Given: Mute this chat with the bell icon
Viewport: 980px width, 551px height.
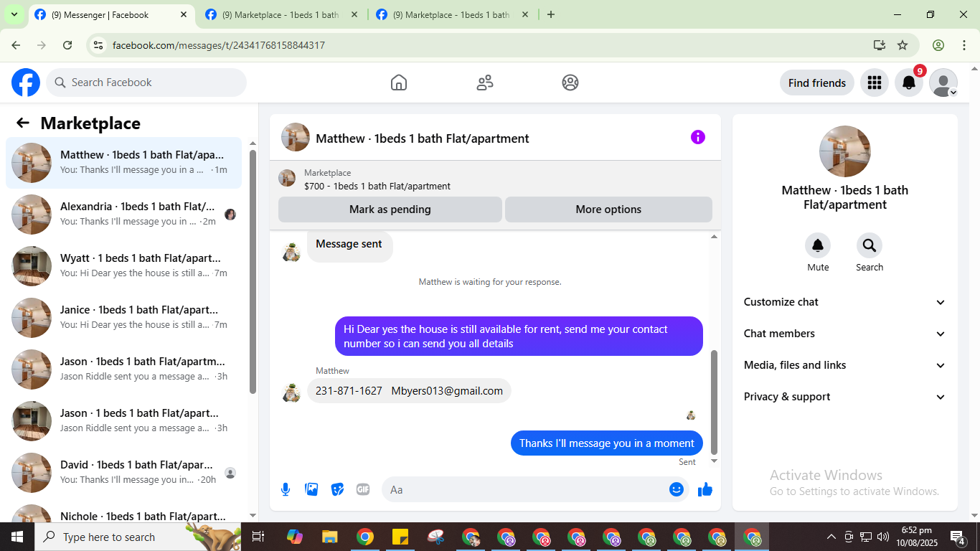Looking at the screenshot, I should [818, 245].
